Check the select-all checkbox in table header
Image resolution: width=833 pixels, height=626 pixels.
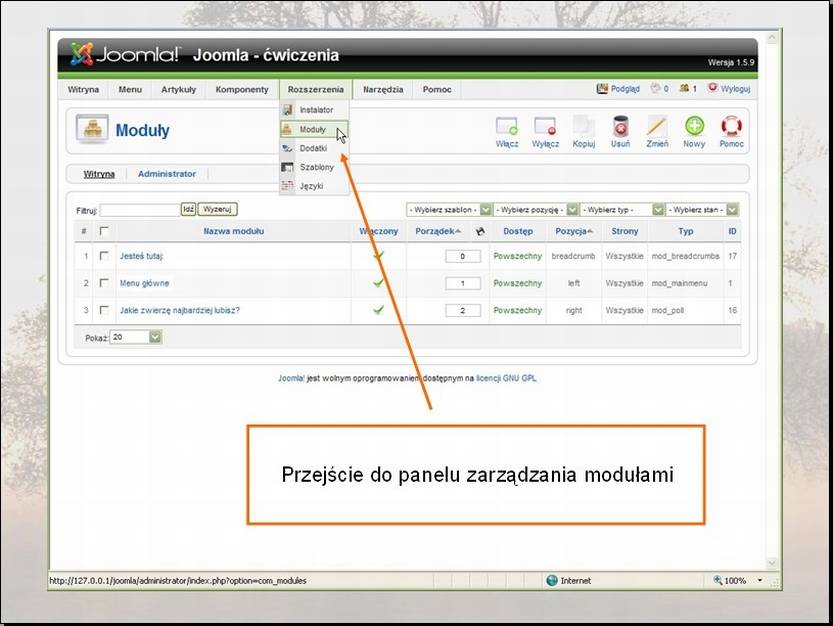point(104,231)
